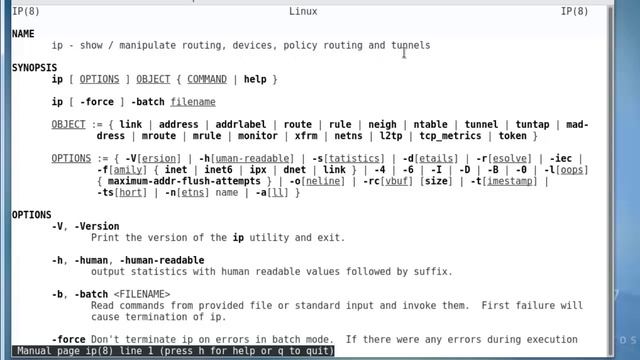The width and height of the screenshot is (640, 360).
Task: Click the 'Linux' header title text
Action: (x=303, y=11)
